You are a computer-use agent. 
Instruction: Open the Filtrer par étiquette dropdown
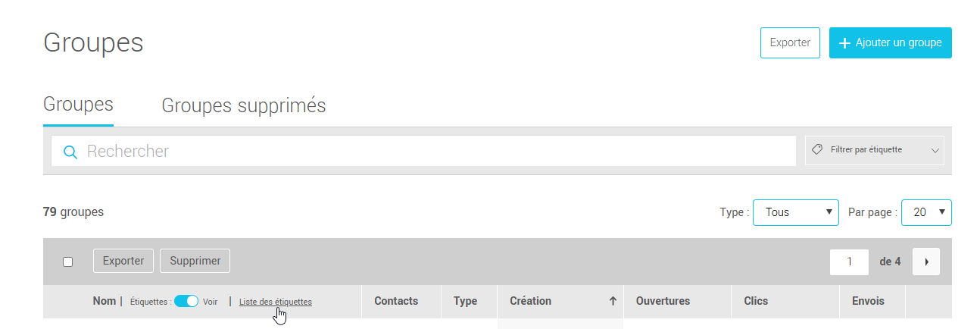pyautogui.click(x=875, y=150)
